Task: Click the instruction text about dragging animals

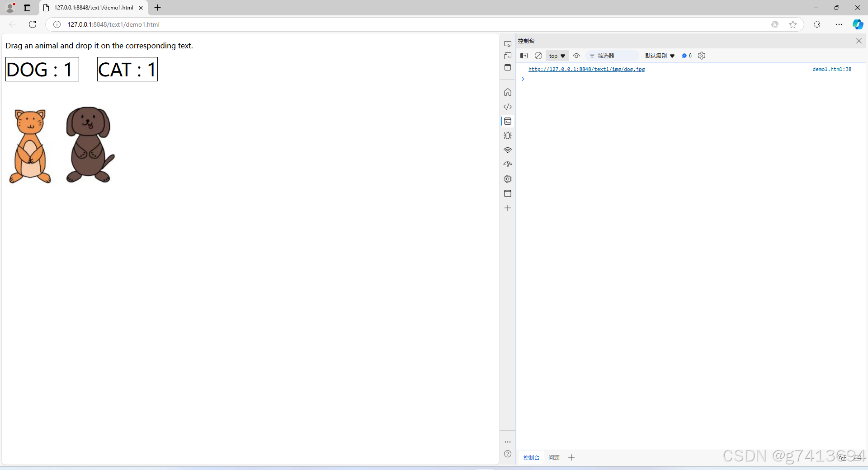Action: [x=99, y=46]
